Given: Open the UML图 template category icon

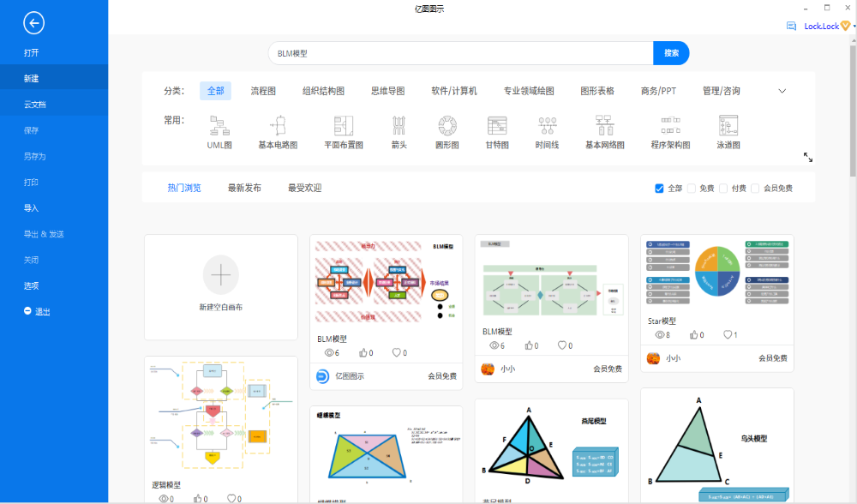Looking at the screenshot, I should pyautogui.click(x=219, y=126).
